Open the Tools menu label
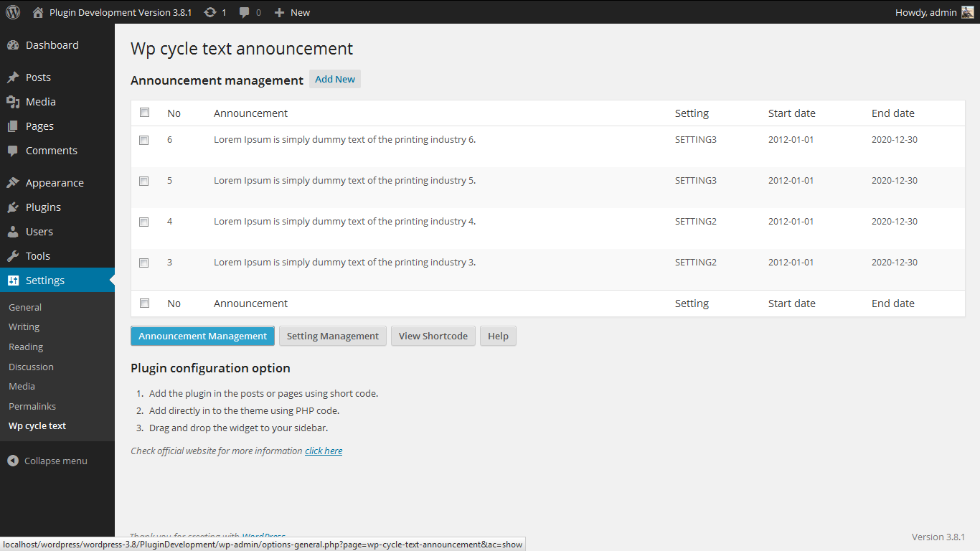This screenshot has width=980, height=551. pyautogui.click(x=38, y=256)
